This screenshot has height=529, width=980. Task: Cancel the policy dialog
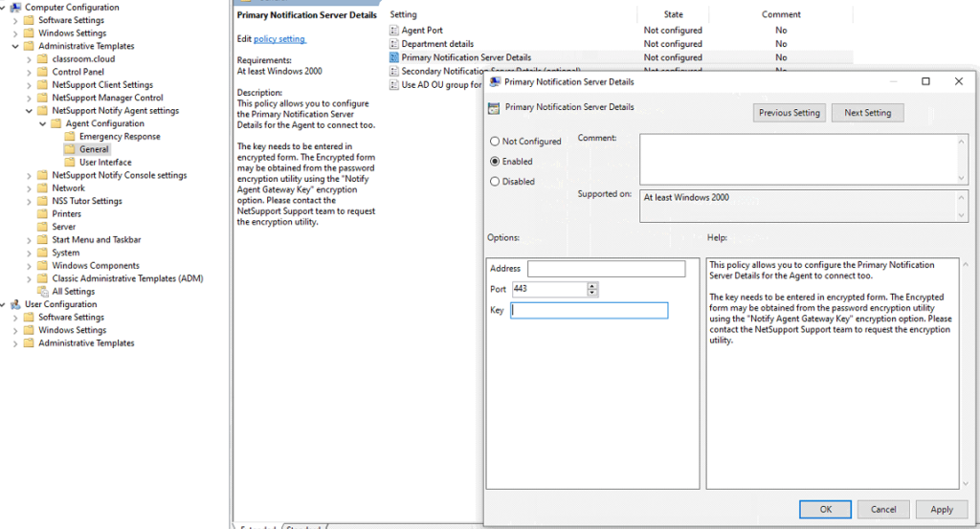click(x=883, y=510)
